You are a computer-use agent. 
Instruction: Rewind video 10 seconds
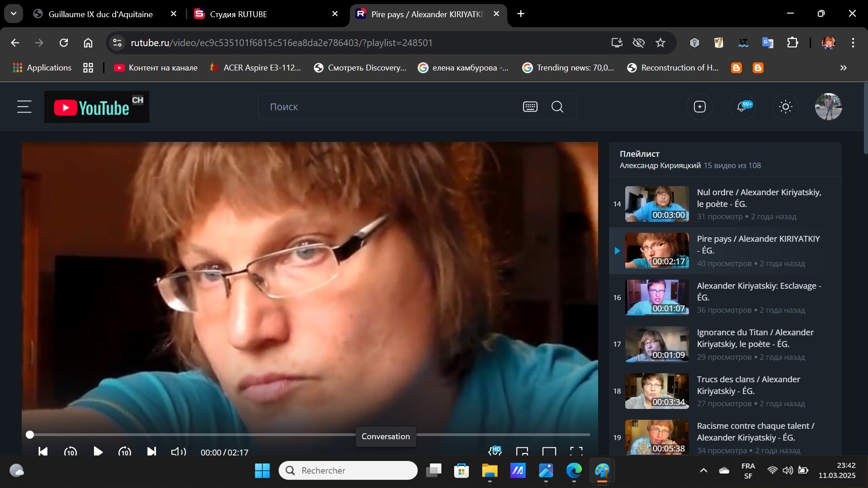click(x=71, y=451)
